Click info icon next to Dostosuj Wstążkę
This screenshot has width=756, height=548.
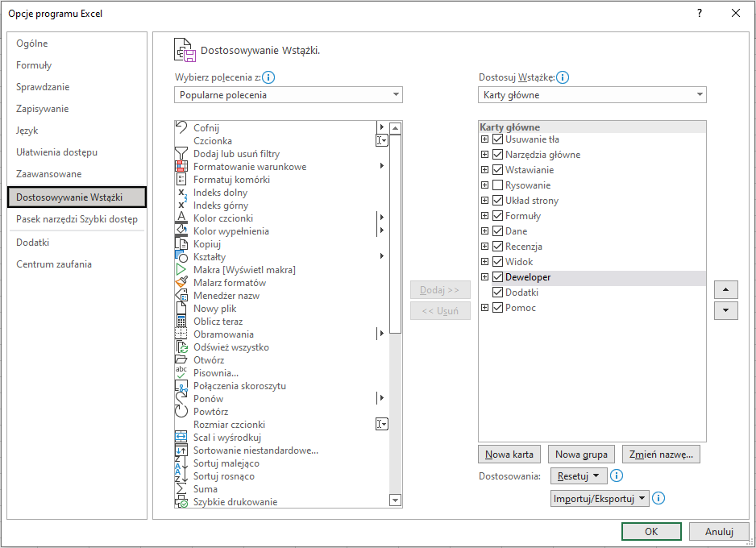pos(563,77)
